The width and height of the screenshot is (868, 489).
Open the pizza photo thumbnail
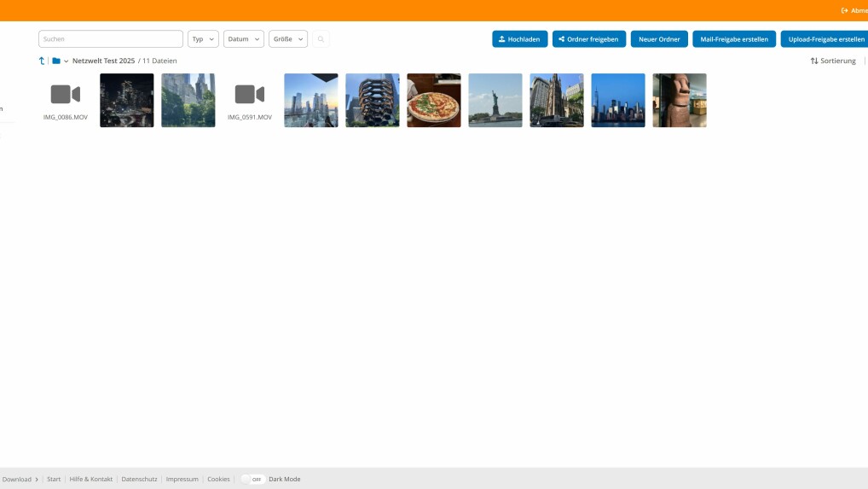(x=434, y=100)
